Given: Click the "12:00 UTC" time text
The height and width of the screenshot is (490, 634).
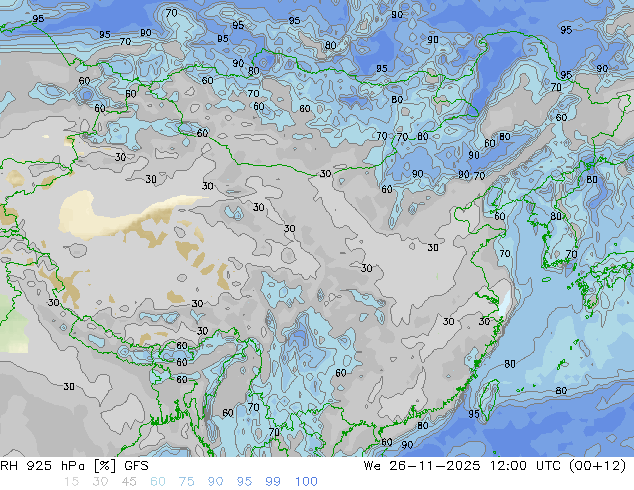Looking at the screenshot, I should (x=525, y=466).
